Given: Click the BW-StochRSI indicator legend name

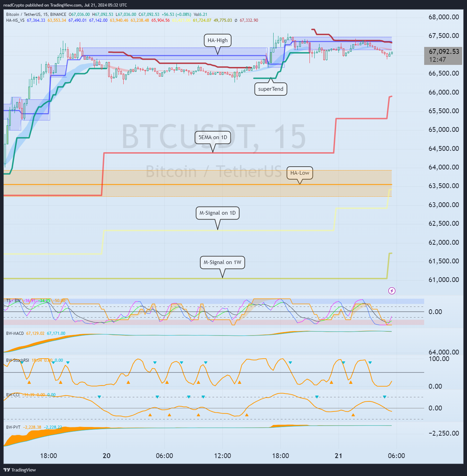Looking at the screenshot, I should (18, 360).
